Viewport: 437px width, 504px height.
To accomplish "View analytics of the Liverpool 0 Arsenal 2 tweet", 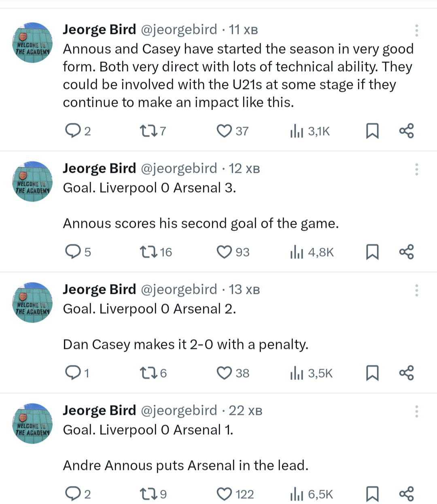I will point(297,373).
